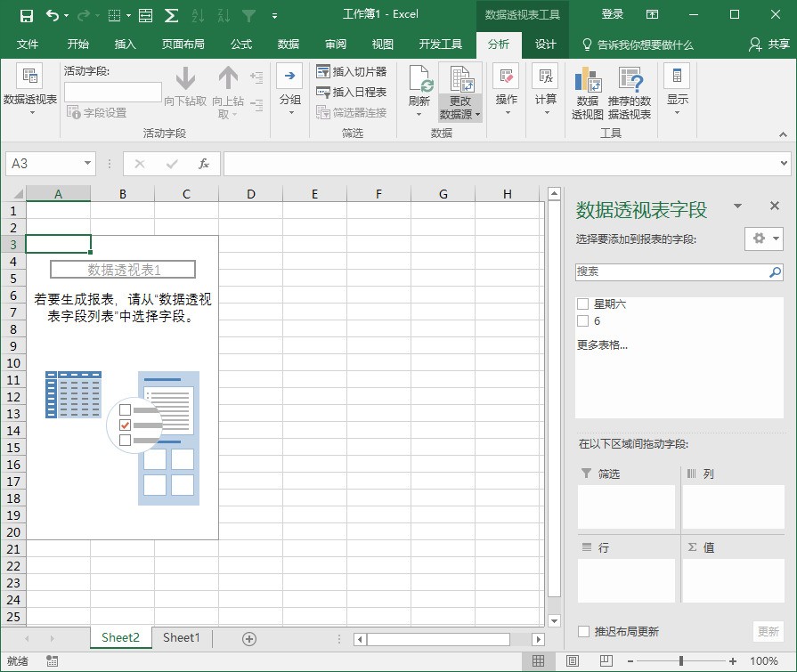Click the zoom slider handle
The image size is (797, 672).
pyautogui.click(x=681, y=660)
